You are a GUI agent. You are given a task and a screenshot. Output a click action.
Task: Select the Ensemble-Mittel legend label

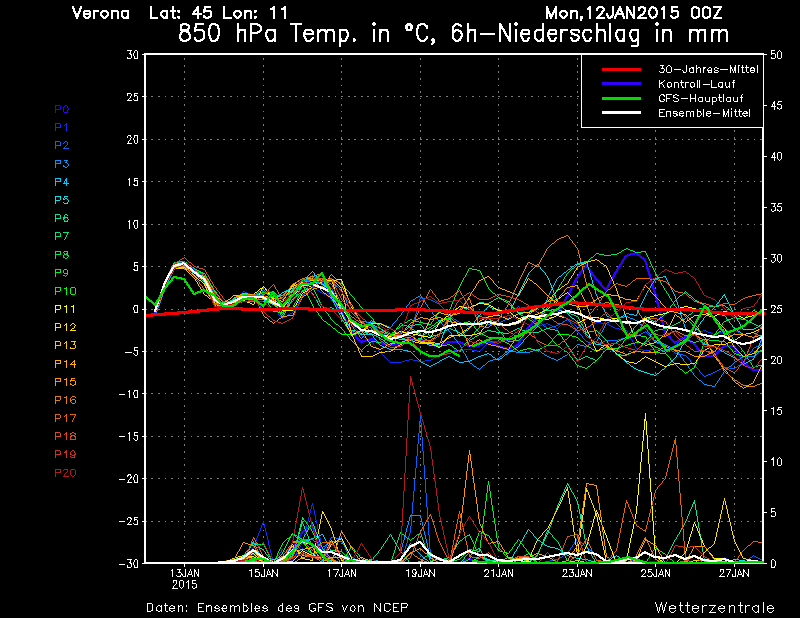[704, 113]
